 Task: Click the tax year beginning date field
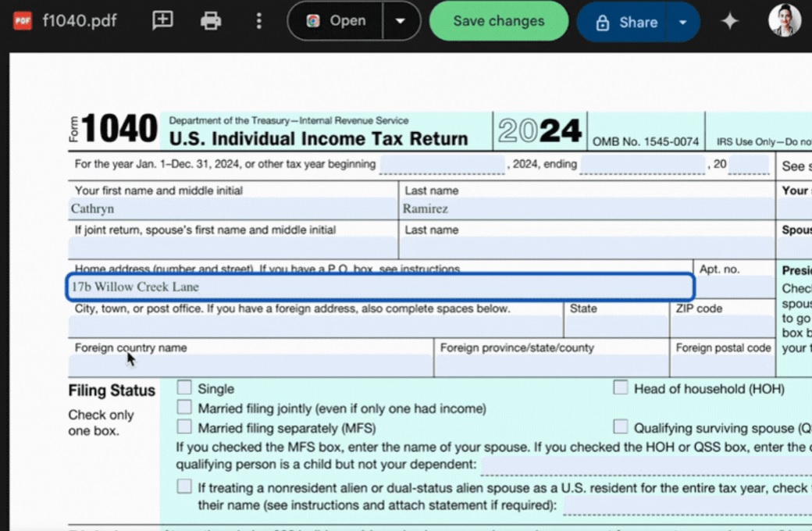point(442,165)
